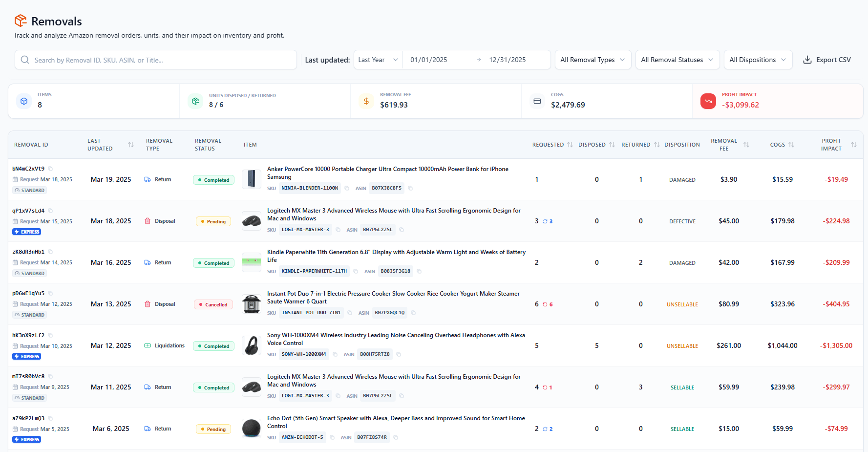Viewport: 868px width, 452px height.
Task: Expand All Removal Statuses filter
Action: click(677, 60)
